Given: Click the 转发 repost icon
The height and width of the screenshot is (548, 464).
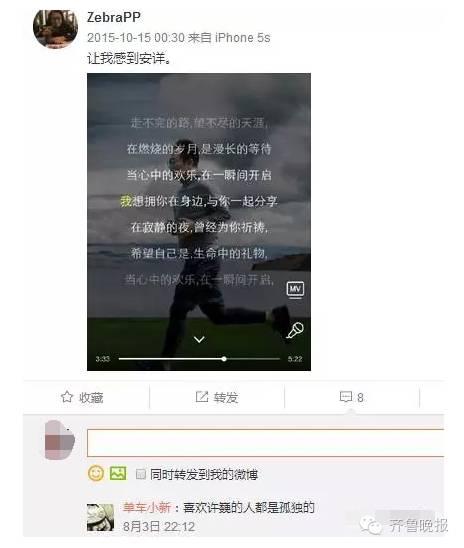Looking at the screenshot, I should tap(202, 397).
